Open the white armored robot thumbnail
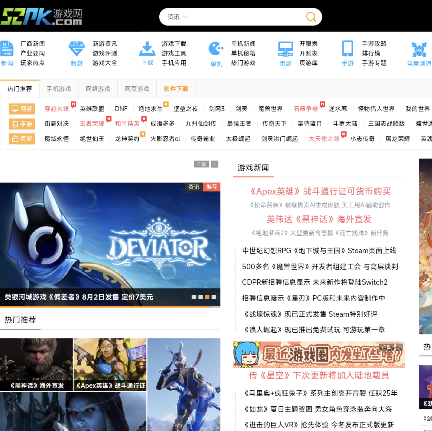 click(x=184, y=384)
